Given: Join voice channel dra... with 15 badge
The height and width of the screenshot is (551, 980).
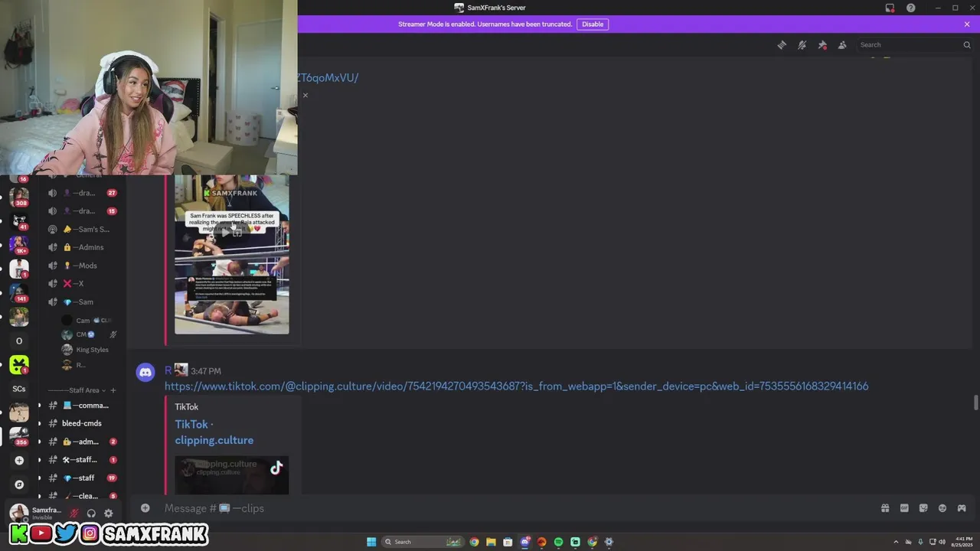Looking at the screenshot, I should [x=83, y=211].
